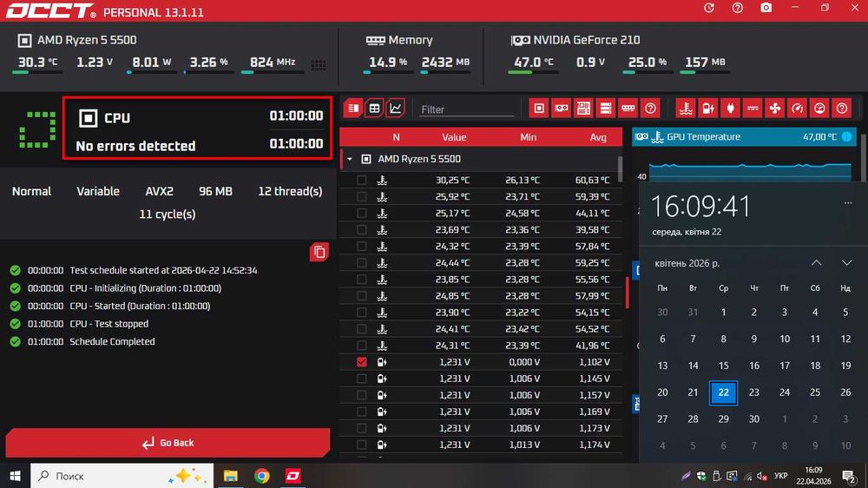
Task: Open File Explorer from the taskbar
Action: click(x=230, y=476)
